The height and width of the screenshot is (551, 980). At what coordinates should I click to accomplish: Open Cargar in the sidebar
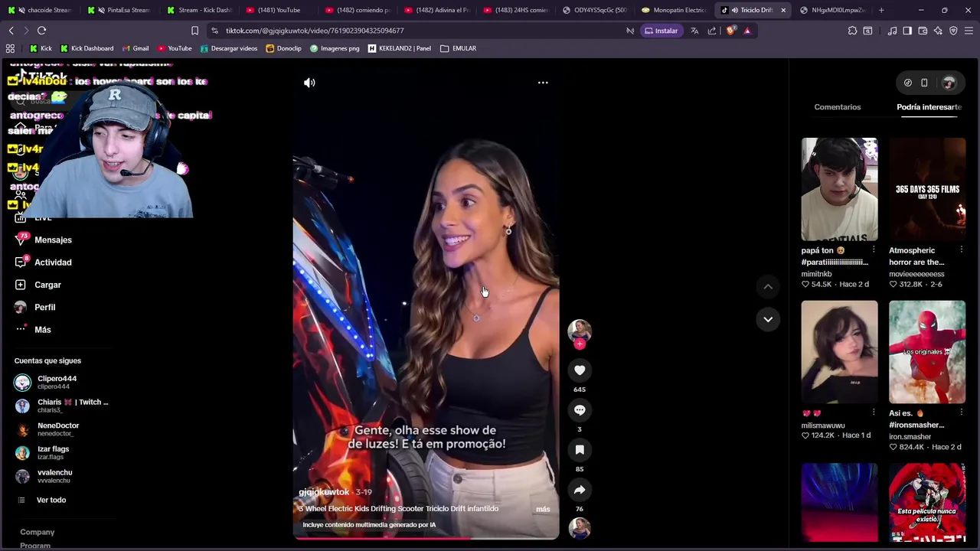coord(47,285)
